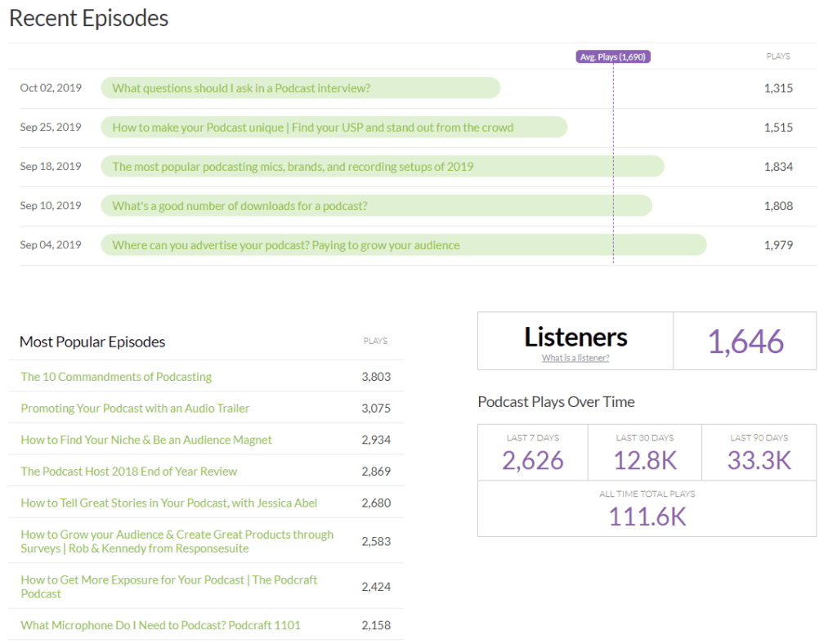
Task: Open 'The 10 Commandments of Podcasting'
Action: (x=116, y=377)
